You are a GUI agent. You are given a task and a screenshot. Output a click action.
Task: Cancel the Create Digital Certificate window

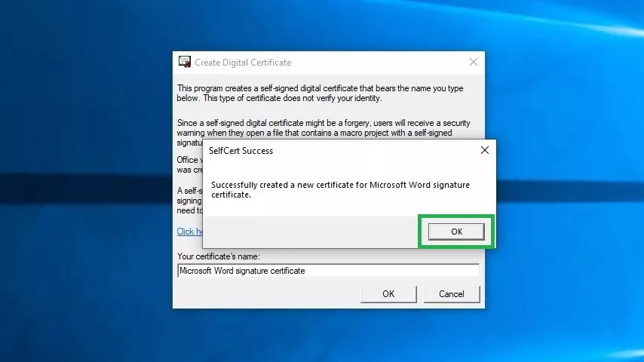click(x=452, y=294)
